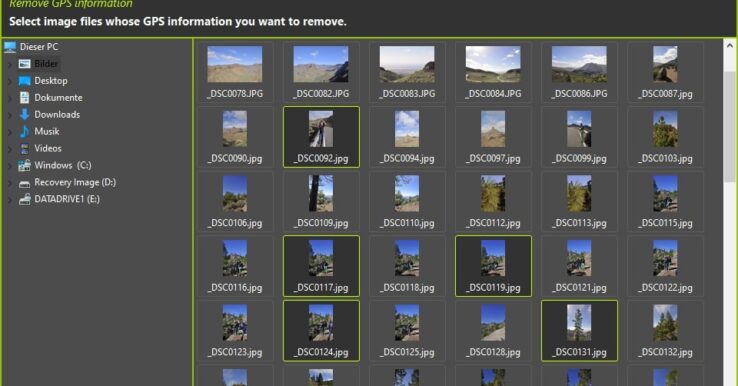Expand the Downloads tree node
The height and width of the screenshot is (386, 738).
10,115
